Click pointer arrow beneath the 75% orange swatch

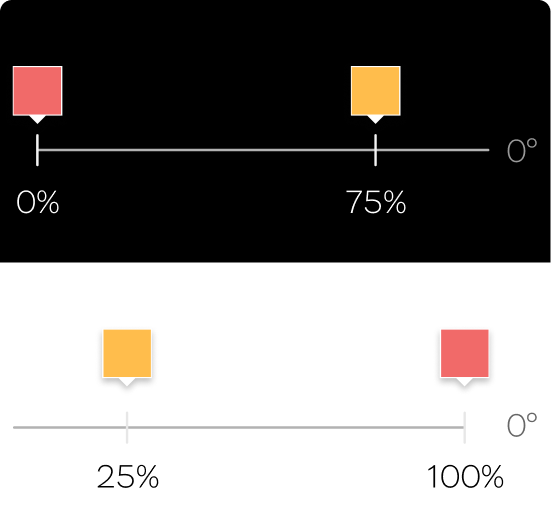click(x=376, y=119)
